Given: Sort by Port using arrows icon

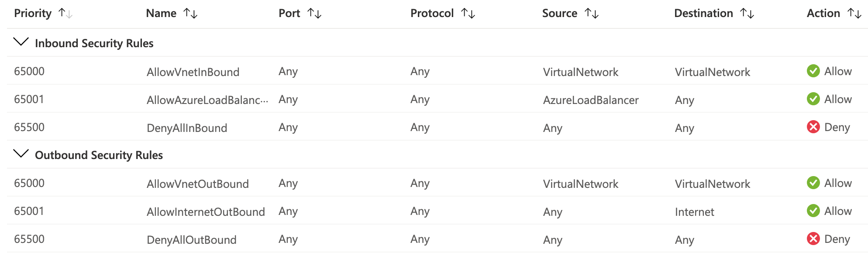Looking at the screenshot, I should coord(314,14).
